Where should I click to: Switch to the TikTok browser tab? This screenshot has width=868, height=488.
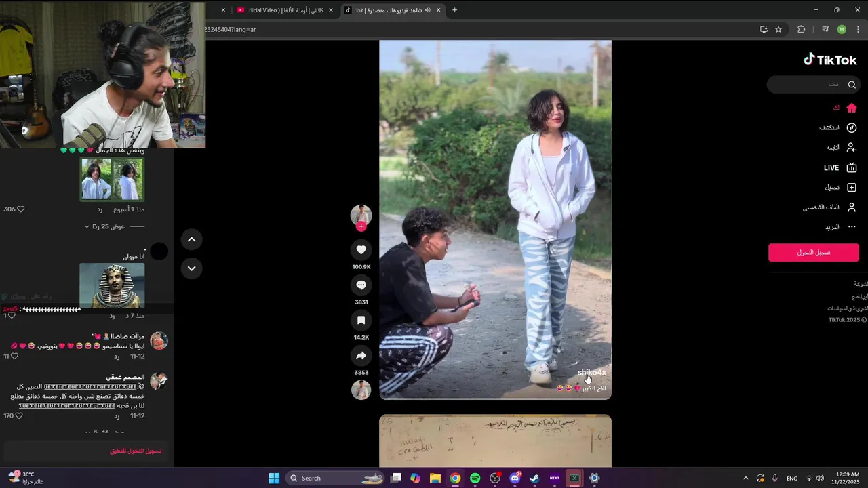tap(393, 10)
